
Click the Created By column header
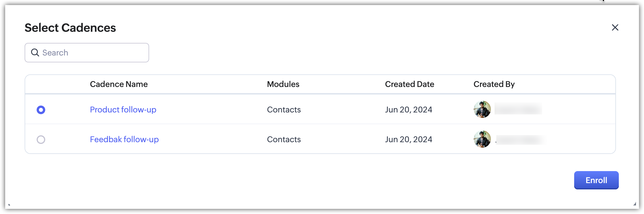pos(494,84)
